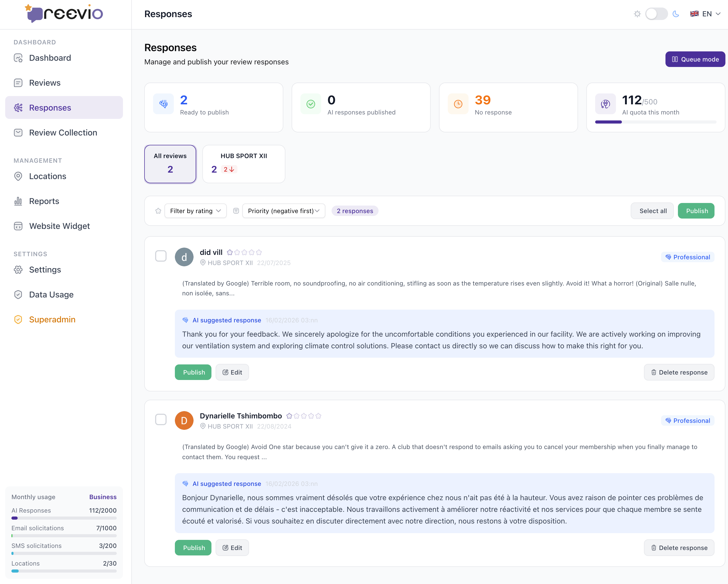Select the HUB SPORT XII tab
The height and width of the screenshot is (584, 728).
(x=243, y=164)
